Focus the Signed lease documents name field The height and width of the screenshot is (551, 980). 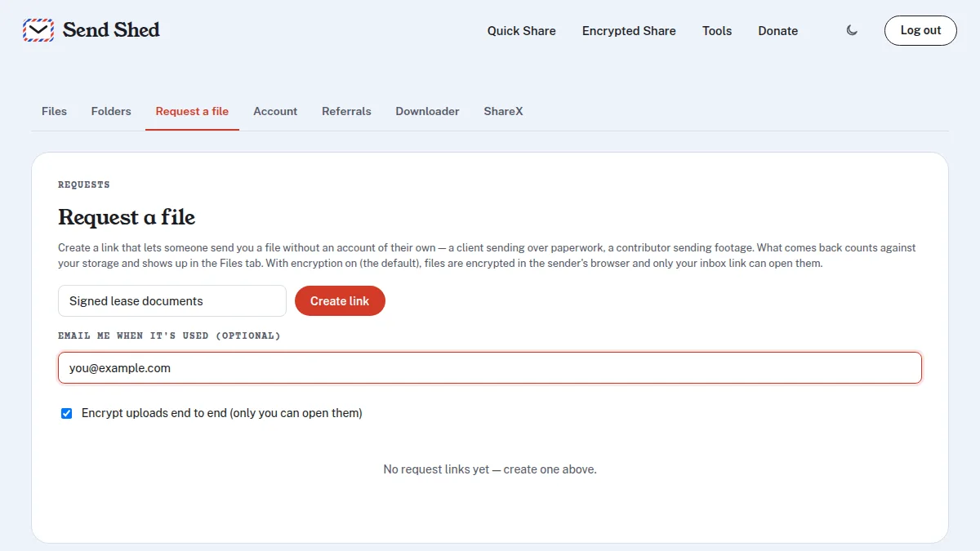click(172, 300)
